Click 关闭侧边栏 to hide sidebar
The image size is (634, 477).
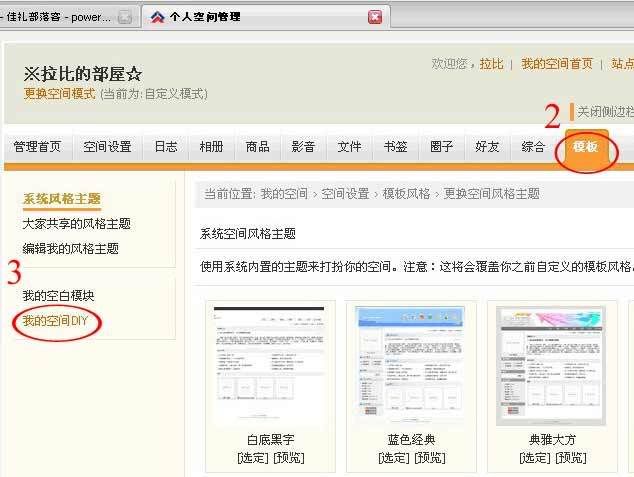pyautogui.click(x=605, y=111)
